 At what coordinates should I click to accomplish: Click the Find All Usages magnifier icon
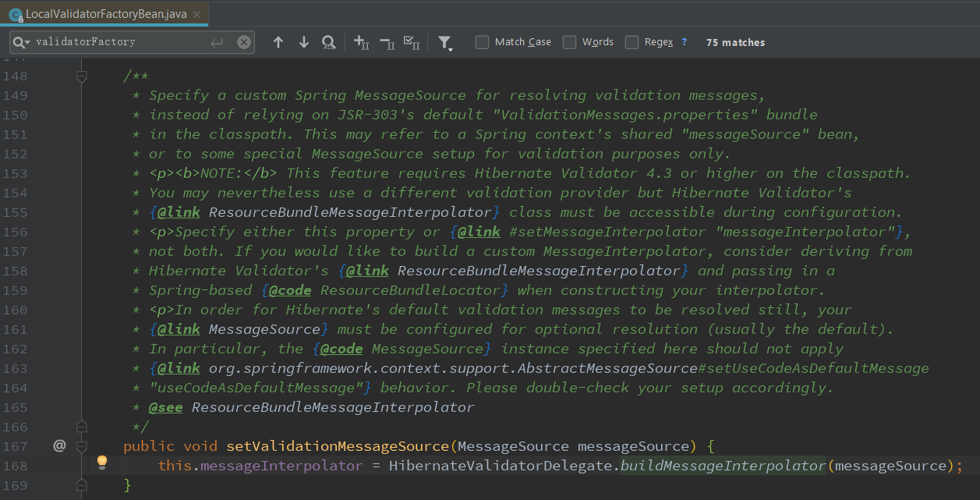tap(329, 42)
